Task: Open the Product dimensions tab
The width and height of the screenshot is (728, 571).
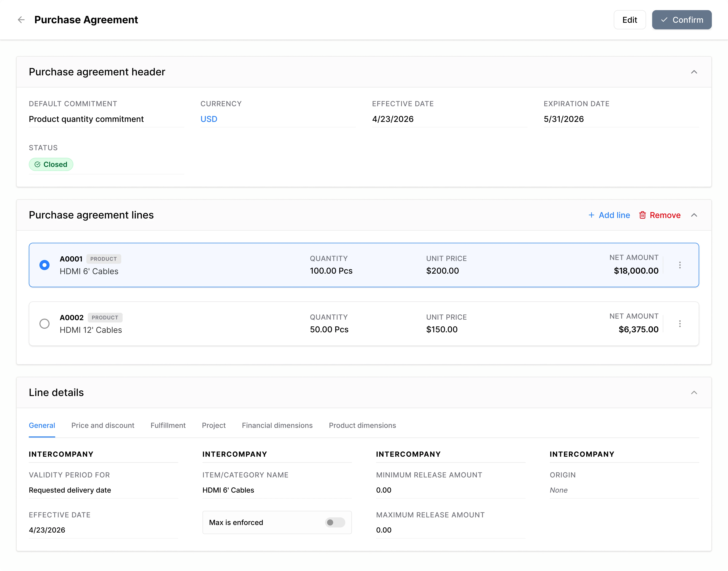Action: (362, 425)
